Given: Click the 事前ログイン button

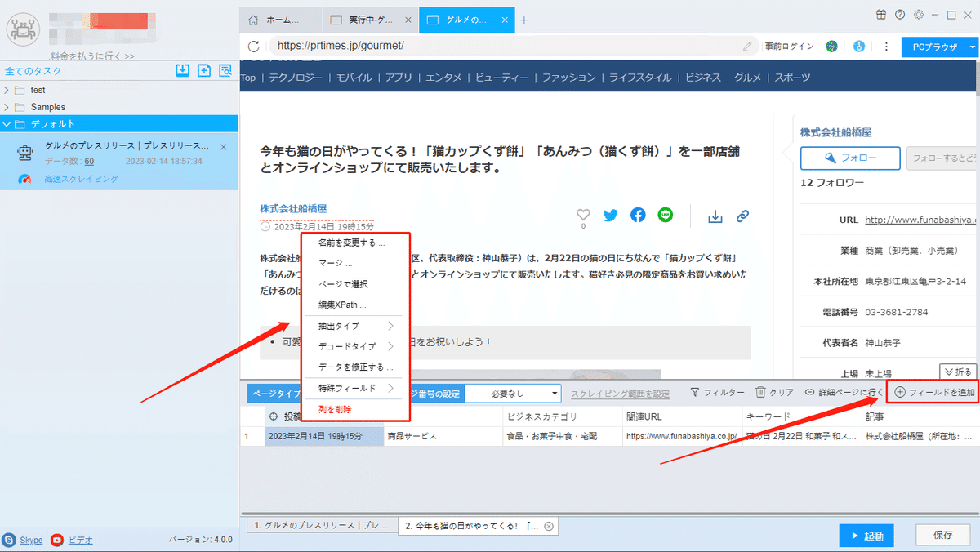Looking at the screenshot, I should click(789, 47).
